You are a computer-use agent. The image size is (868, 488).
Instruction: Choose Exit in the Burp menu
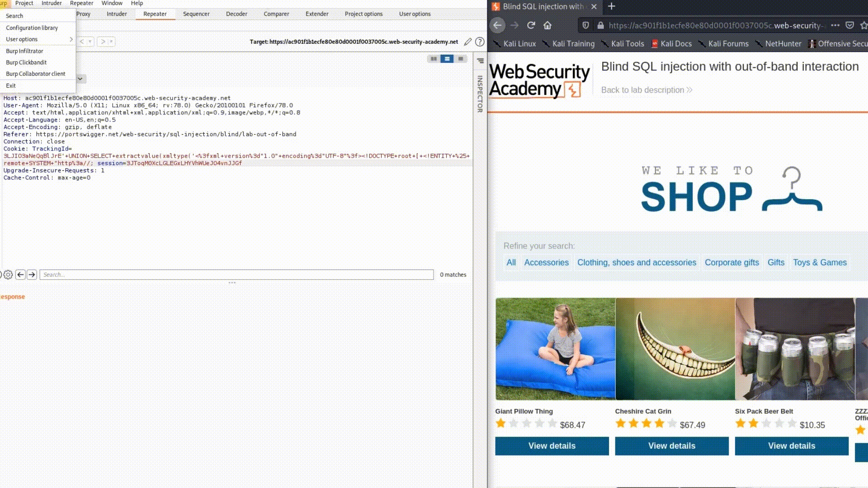coord(38,85)
